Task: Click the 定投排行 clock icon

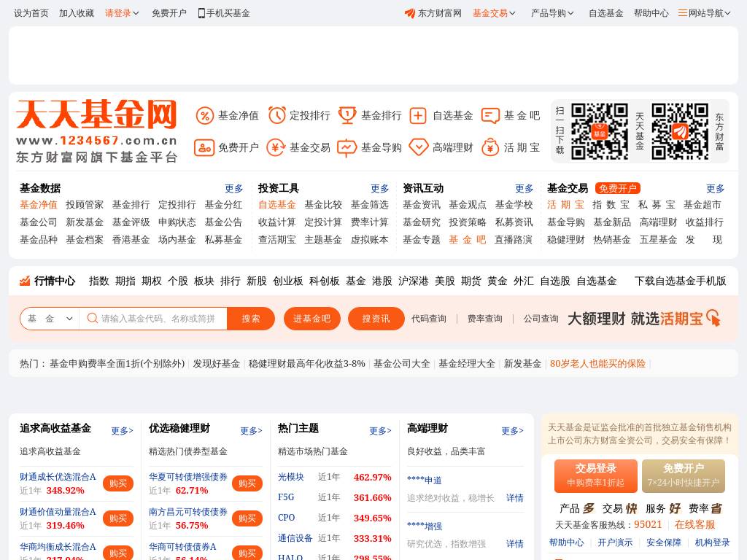Action: 276,115
